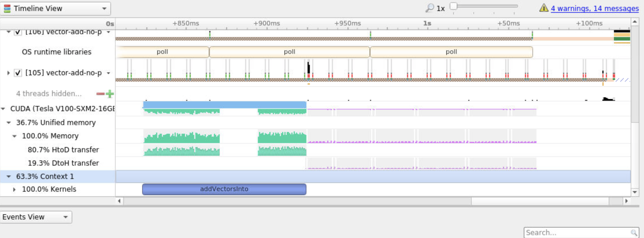Screen dimensions: 644x238
Task: Open the 4 warnings, 14 messages link
Action: (x=595, y=8)
